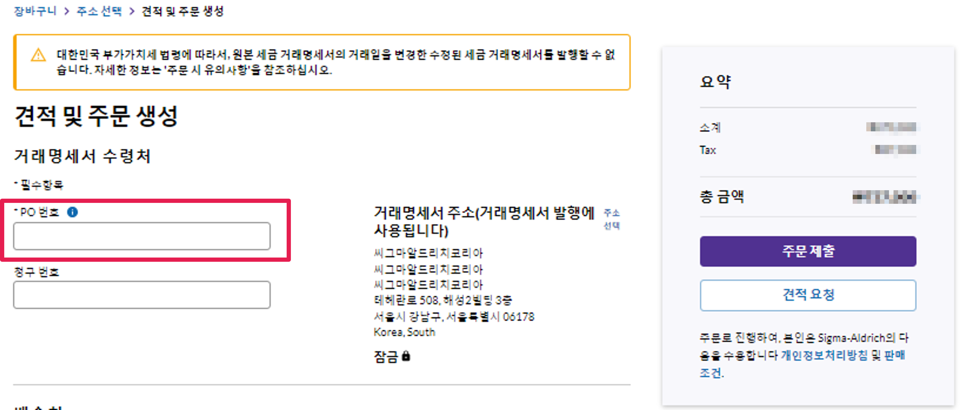Click the breadcrumb chevron right after 장바구니
This screenshot has height=410, width=980.
coord(67,11)
